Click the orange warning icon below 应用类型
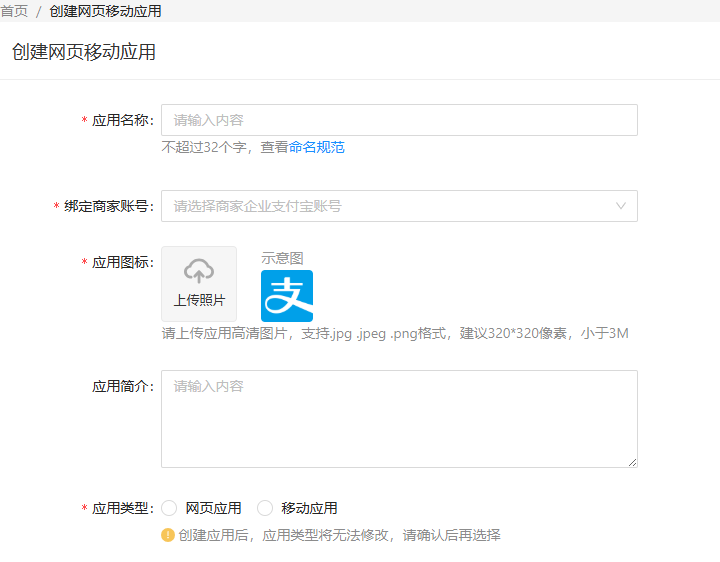The height and width of the screenshot is (562, 720). (x=168, y=535)
